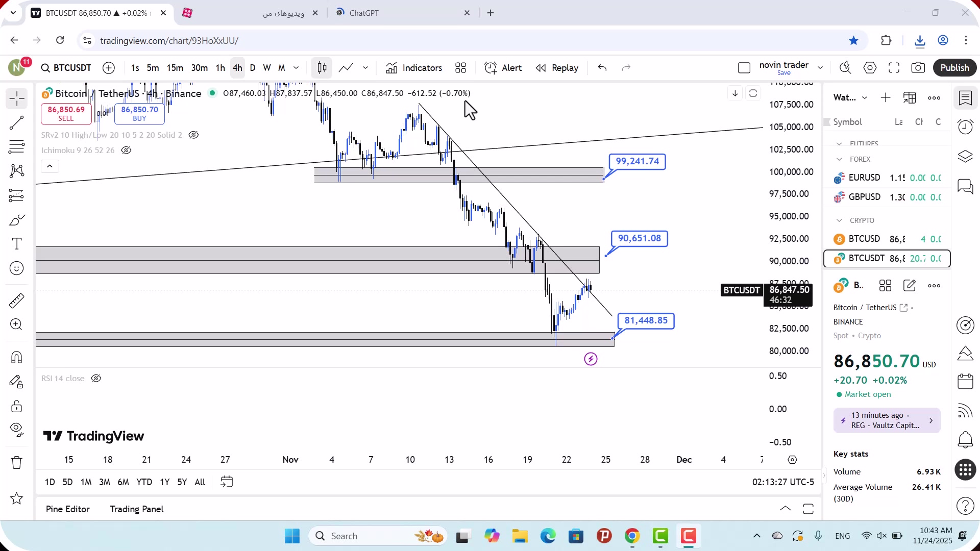
Task: Open the forecasting and measurement tools
Action: click(16, 195)
